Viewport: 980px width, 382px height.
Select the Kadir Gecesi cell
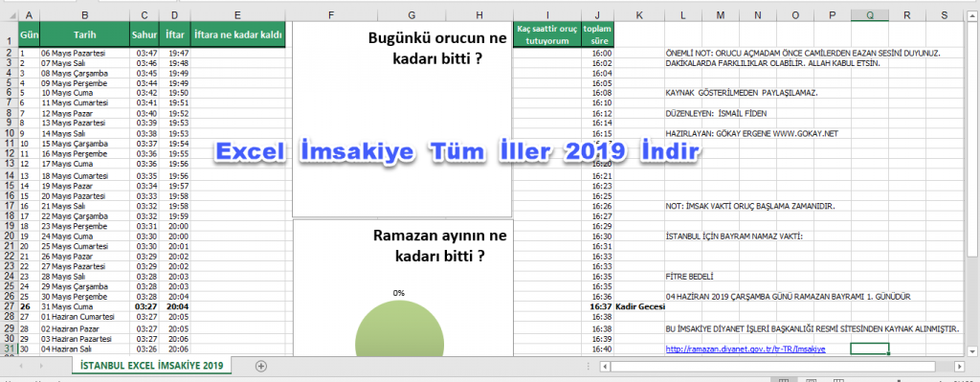pos(640,307)
